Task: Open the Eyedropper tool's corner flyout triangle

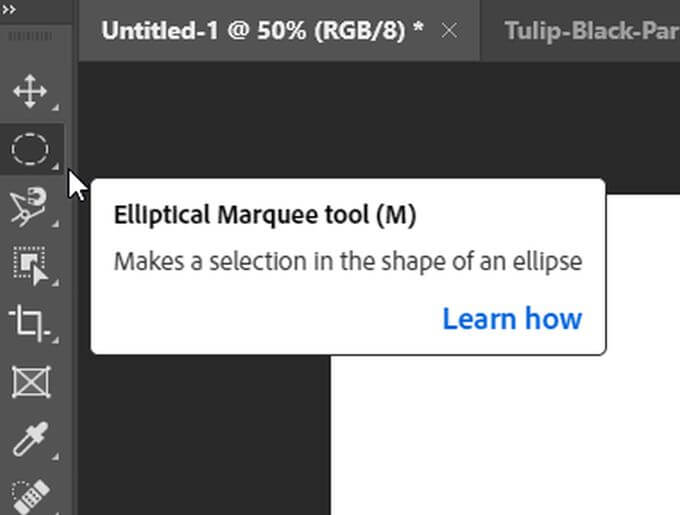Action: coord(54,453)
